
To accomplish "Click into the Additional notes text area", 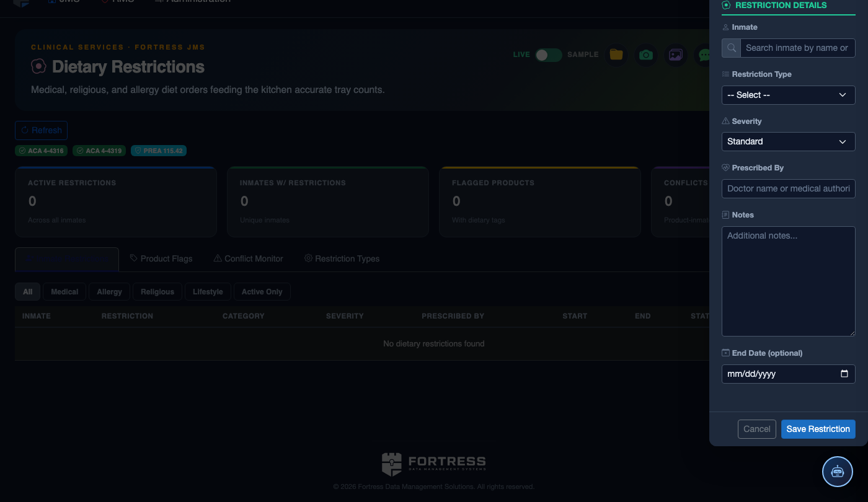I will pos(788,281).
